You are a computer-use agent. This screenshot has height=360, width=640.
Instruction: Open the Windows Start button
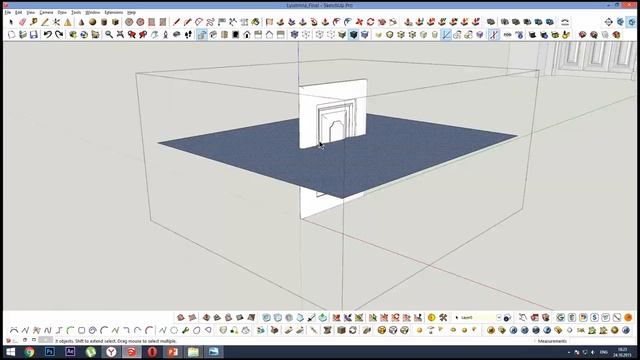[x=10, y=352]
